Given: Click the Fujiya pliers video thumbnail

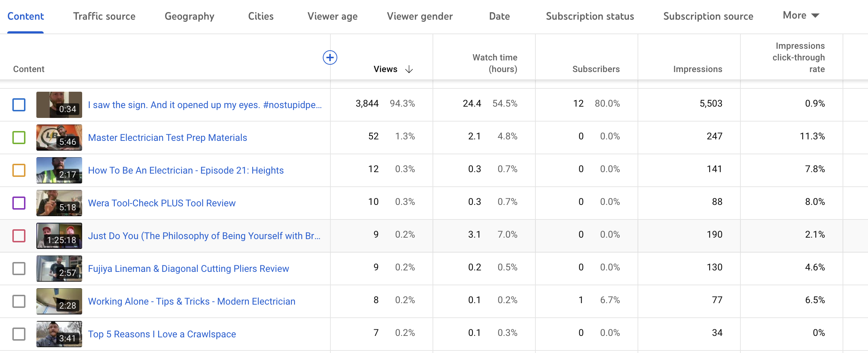Looking at the screenshot, I should [59, 268].
